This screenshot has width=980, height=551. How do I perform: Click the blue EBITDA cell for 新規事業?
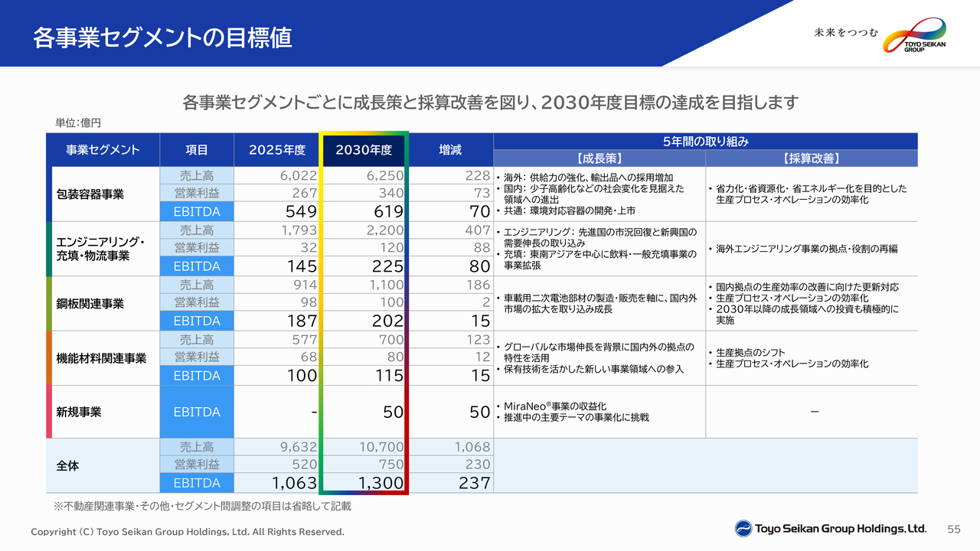point(197,412)
